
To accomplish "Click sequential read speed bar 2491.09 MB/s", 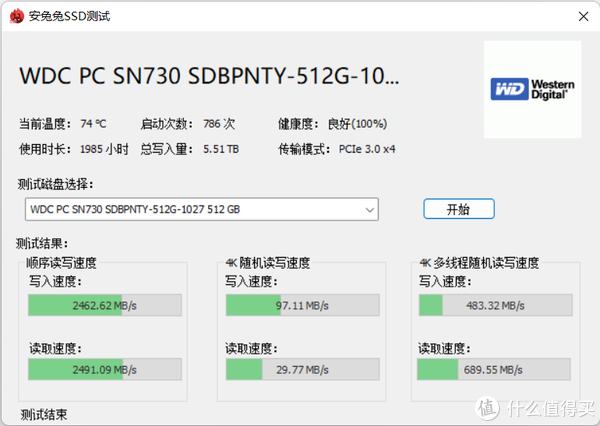I will 105,369.
